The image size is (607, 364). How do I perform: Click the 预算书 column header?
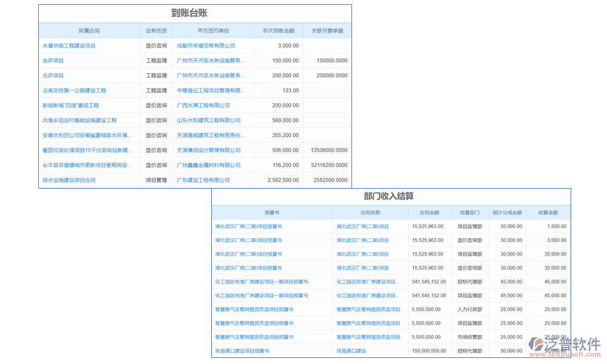tap(272, 213)
